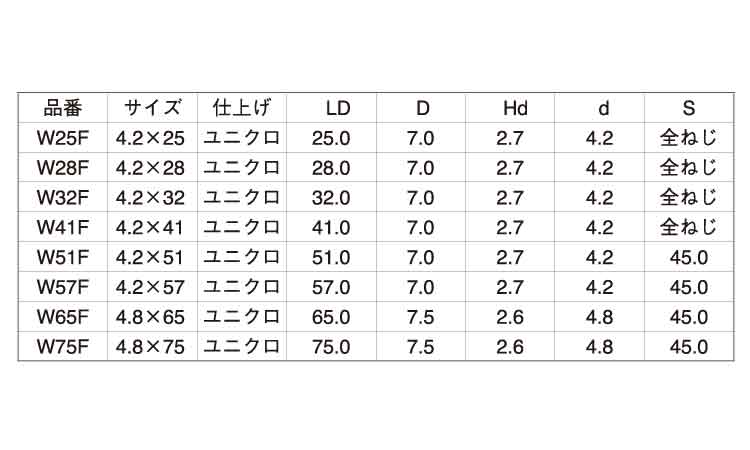This screenshot has height=450, width=750.
Task: Click part number W51F
Action: pyautogui.click(x=63, y=257)
